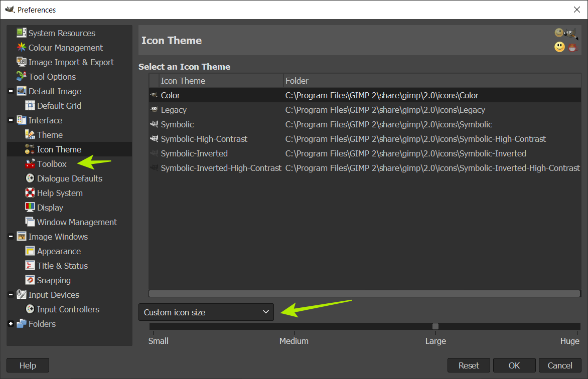Open the Dialogue Defaults page
The image size is (588, 379).
pos(69,178)
